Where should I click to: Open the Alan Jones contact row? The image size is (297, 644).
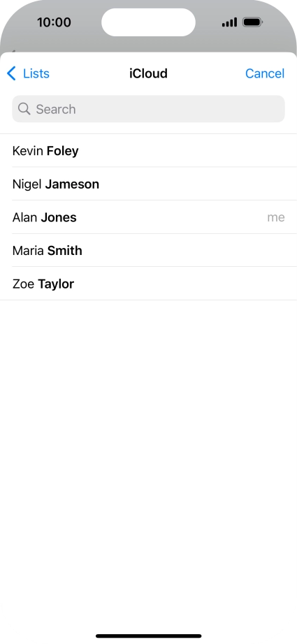point(148,217)
